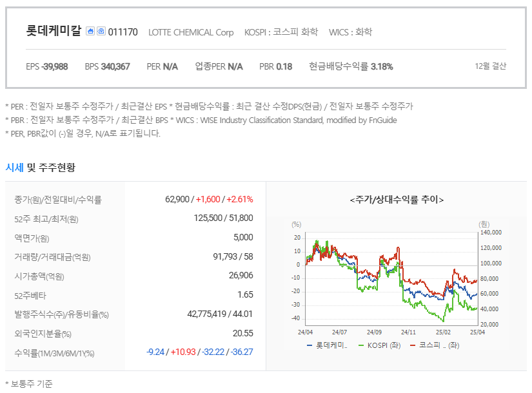Click the 거래량/거래대금(억원) label
Viewport: 532px width, 393px height.
pyautogui.click(x=52, y=257)
